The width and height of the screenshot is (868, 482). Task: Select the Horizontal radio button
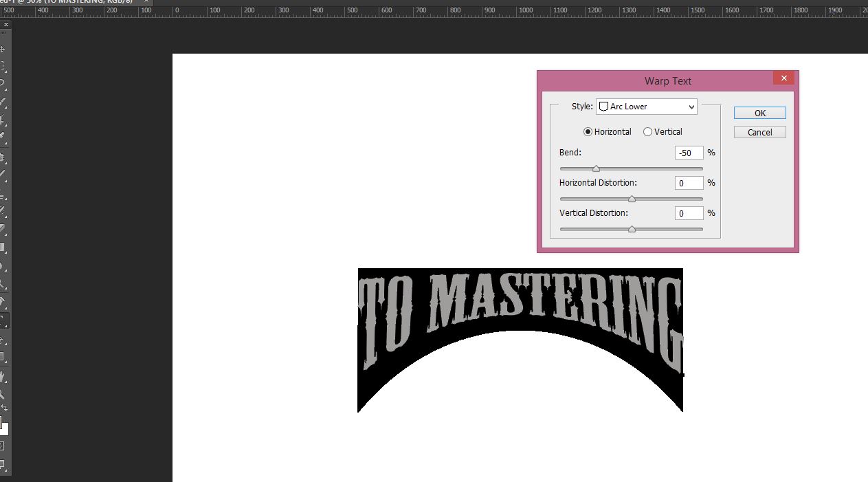tap(588, 132)
